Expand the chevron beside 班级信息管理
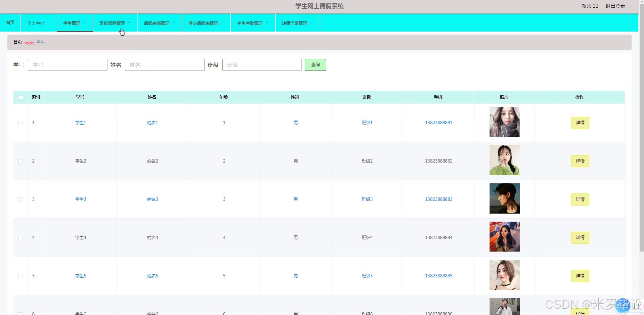 (129, 23)
